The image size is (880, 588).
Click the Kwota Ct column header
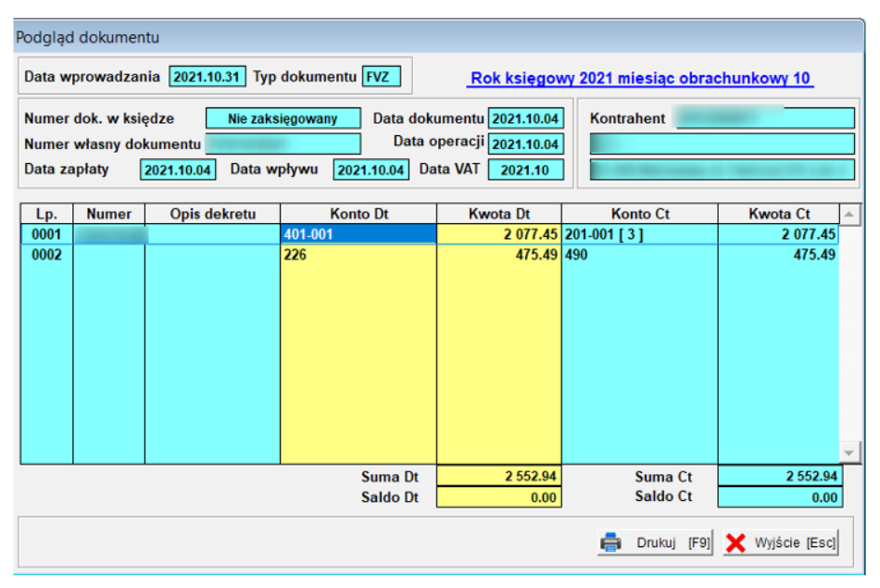778,214
